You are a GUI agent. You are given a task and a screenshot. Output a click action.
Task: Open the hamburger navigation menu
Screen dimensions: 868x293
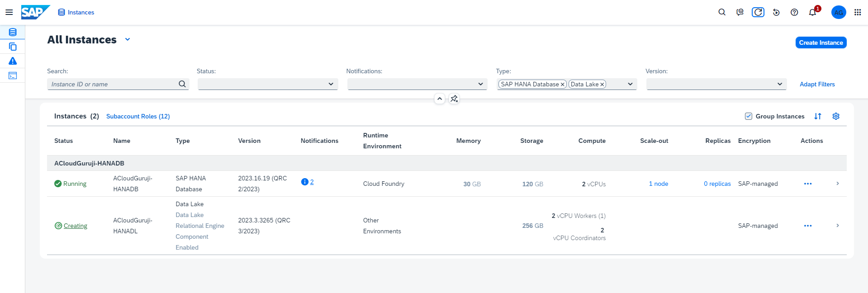9,12
